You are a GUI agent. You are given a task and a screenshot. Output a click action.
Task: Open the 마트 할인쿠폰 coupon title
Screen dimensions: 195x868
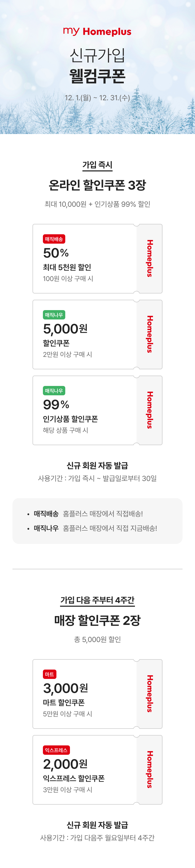(x=64, y=702)
